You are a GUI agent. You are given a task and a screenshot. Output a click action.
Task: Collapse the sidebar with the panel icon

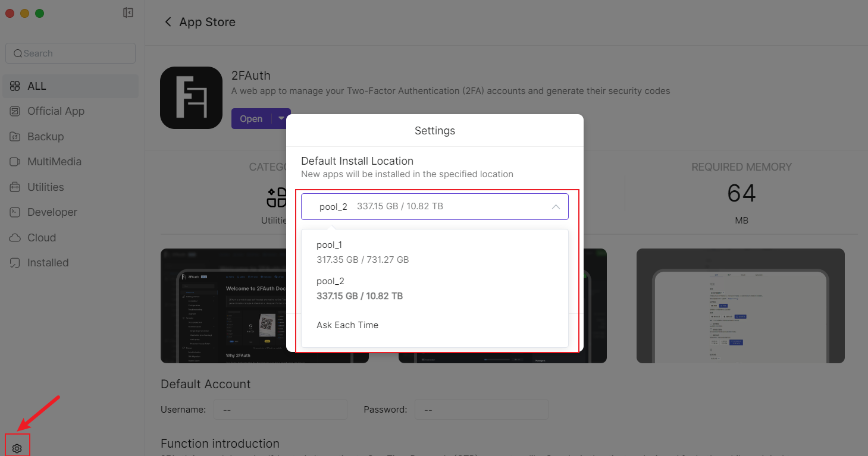[x=128, y=12]
